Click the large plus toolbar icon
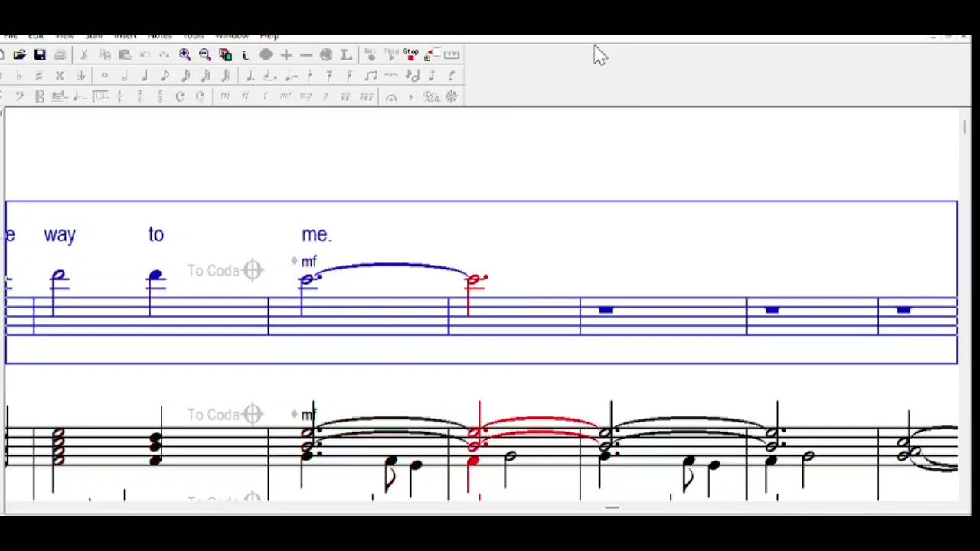The height and width of the screenshot is (551, 980). (x=286, y=55)
